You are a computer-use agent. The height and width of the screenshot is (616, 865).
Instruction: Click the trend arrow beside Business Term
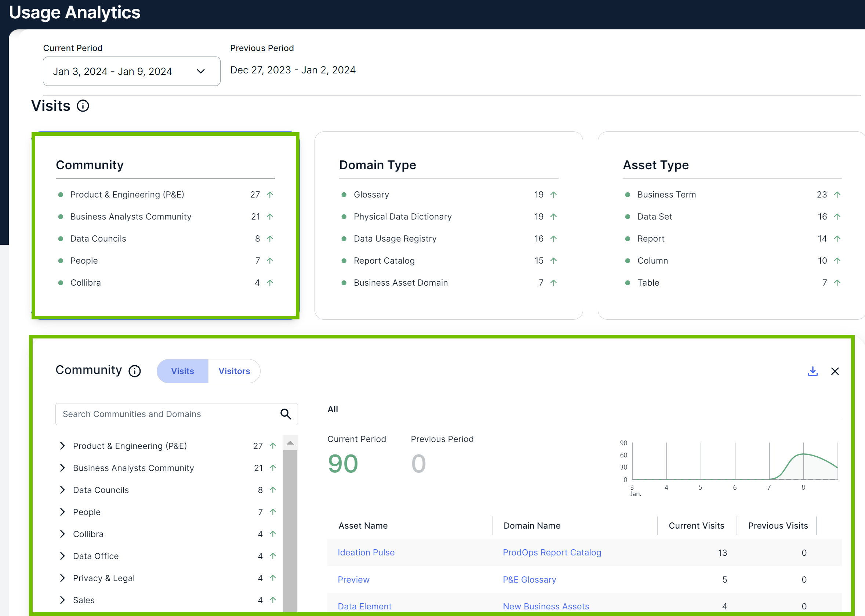(x=837, y=195)
